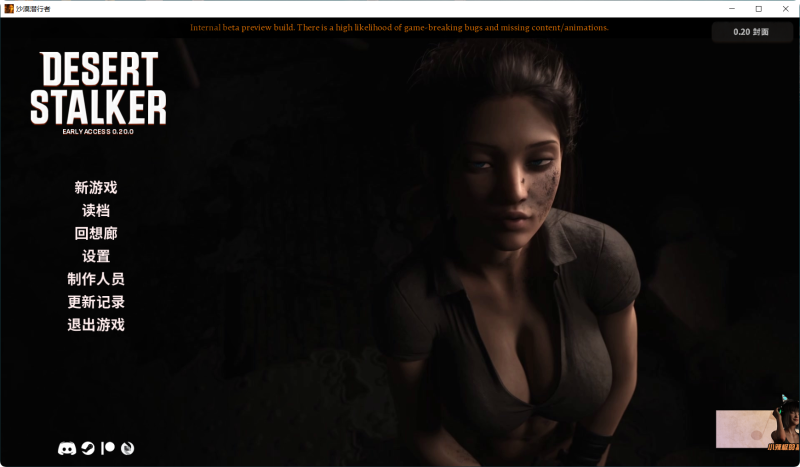
Task: Open the changelog (更新记录)
Action: [x=96, y=302]
